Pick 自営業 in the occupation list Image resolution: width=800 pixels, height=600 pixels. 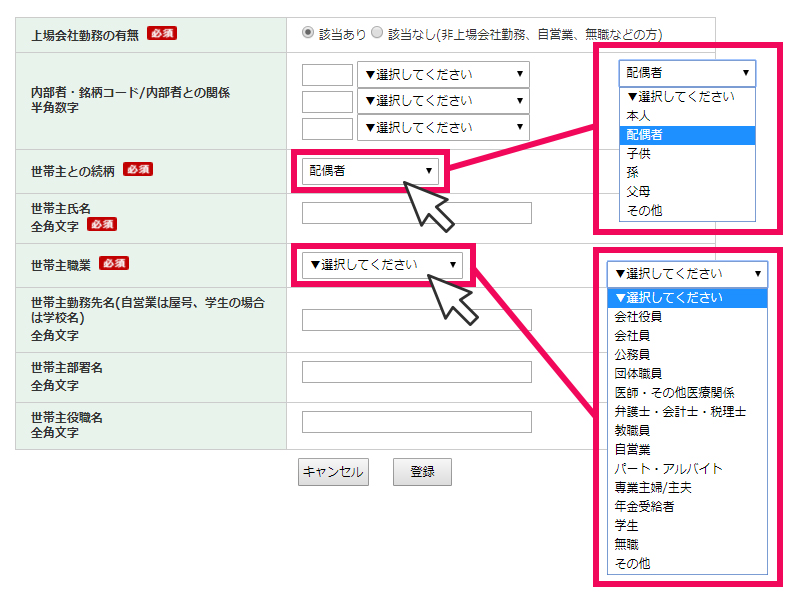tap(632, 449)
